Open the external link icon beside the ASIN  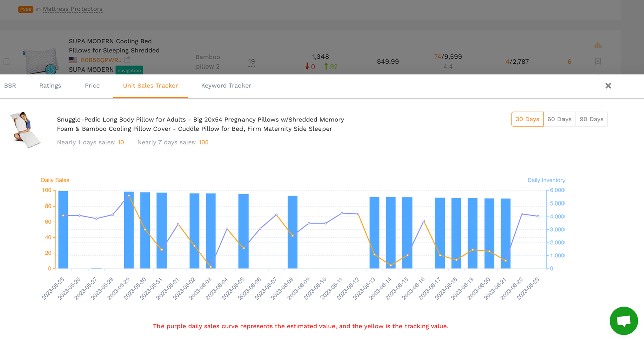(x=127, y=60)
